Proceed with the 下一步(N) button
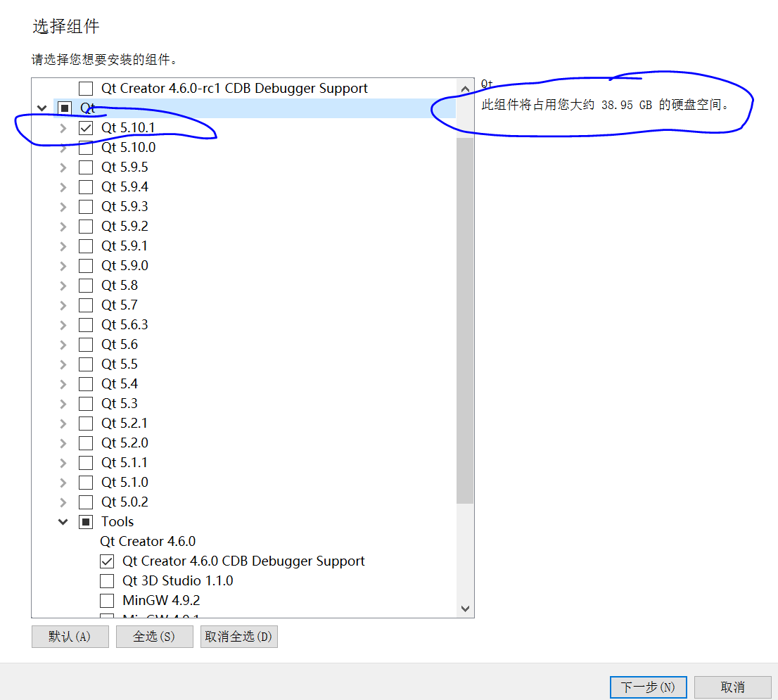 648,687
